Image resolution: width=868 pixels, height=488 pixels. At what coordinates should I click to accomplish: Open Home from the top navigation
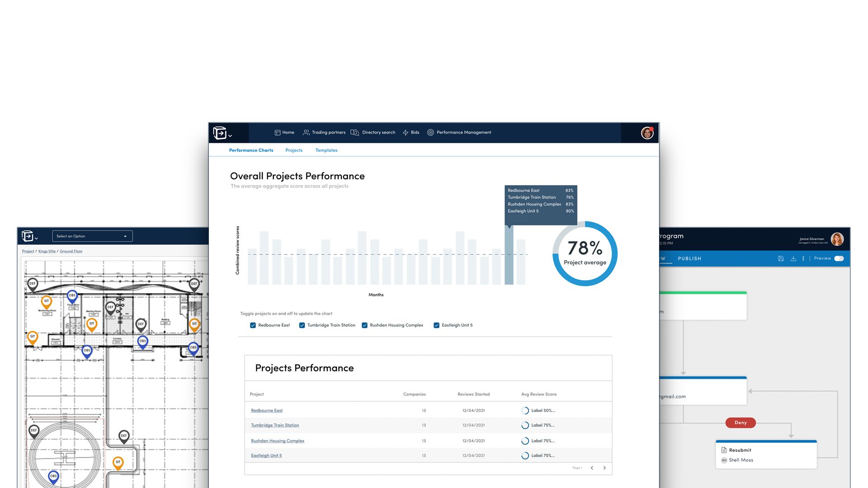(x=284, y=132)
